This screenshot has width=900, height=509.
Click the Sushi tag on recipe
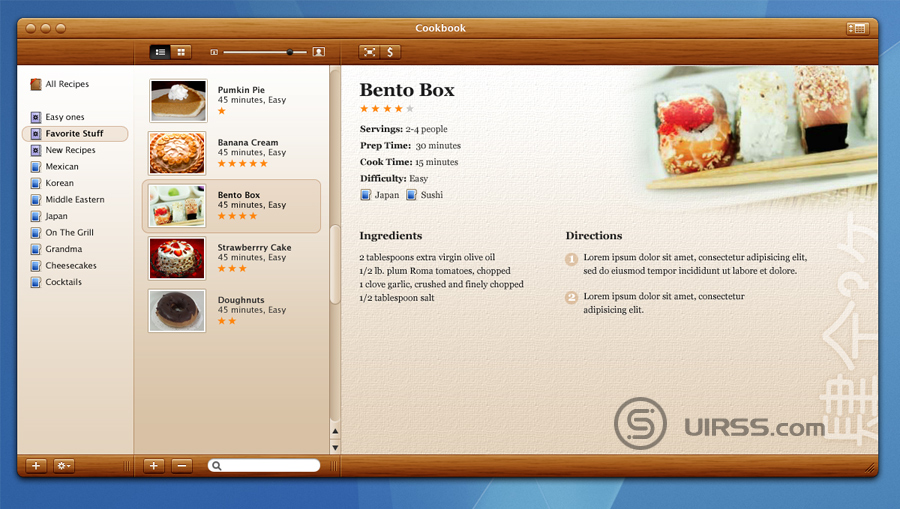pos(425,195)
